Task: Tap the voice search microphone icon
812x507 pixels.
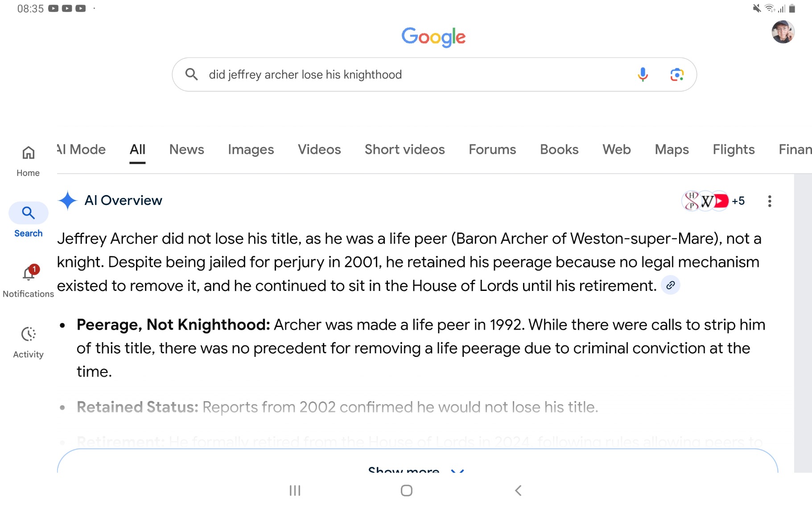Action: (x=643, y=74)
